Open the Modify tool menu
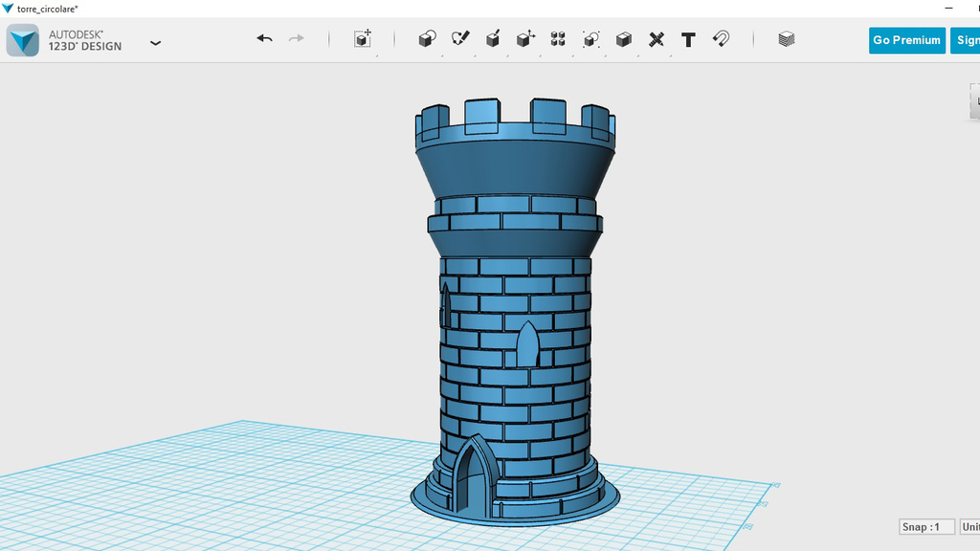980x551 pixels. point(525,39)
